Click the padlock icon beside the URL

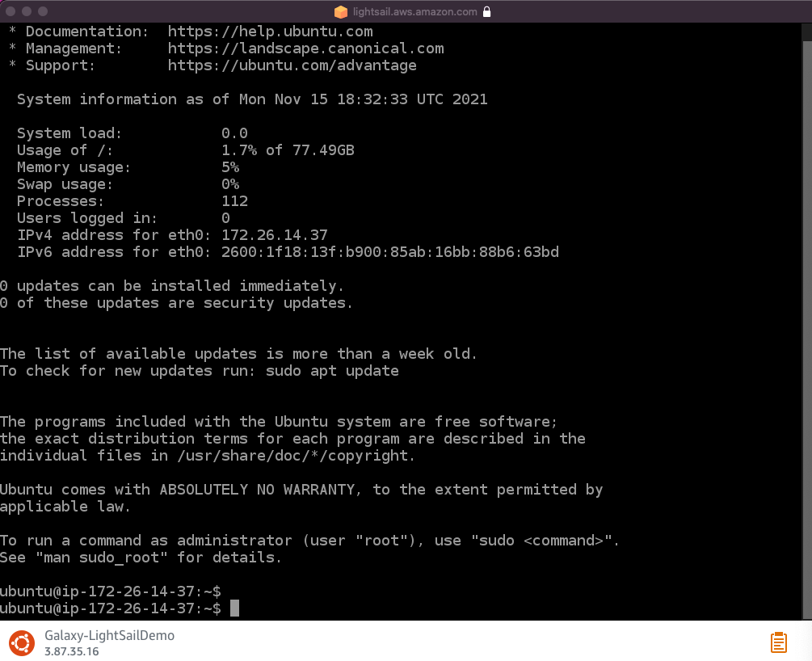pos(486,11)
